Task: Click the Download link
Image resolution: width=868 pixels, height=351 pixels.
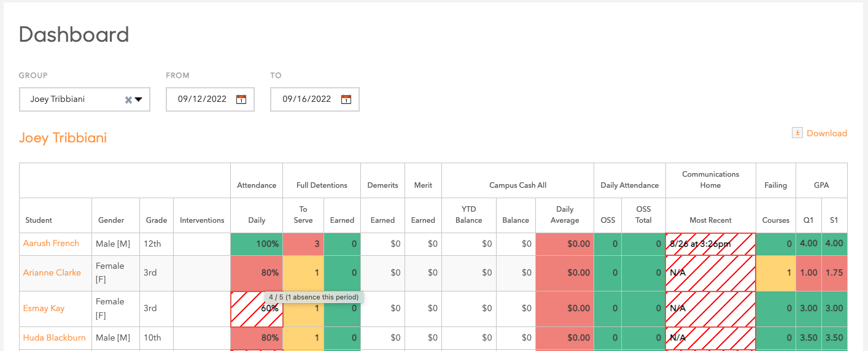Action: pyautogui.click(x=826, y=133)
